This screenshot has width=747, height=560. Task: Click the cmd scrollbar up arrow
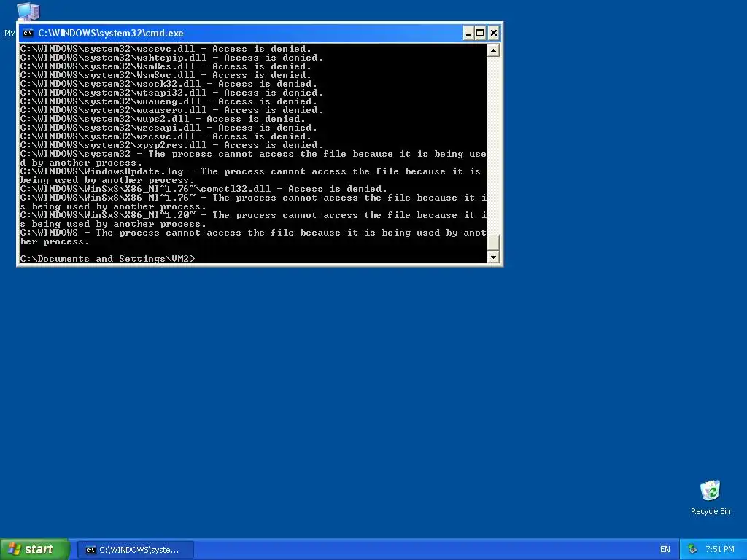[493, 50]
